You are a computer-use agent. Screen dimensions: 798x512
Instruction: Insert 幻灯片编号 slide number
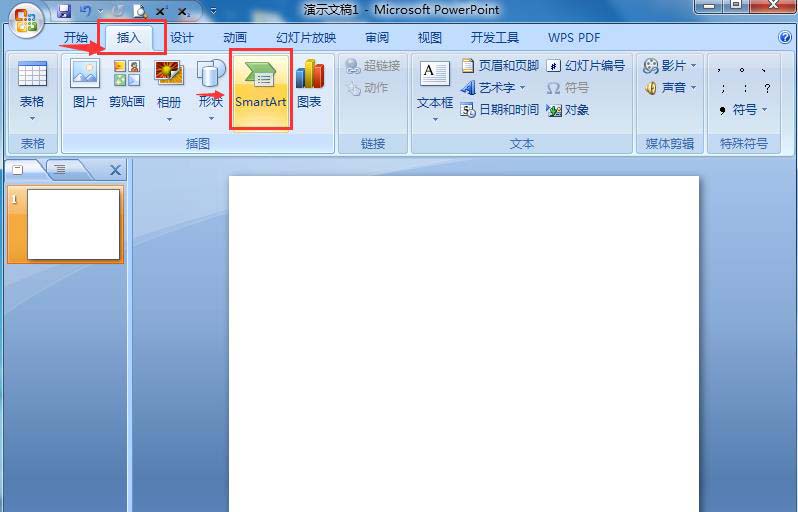tap(586, 66)
